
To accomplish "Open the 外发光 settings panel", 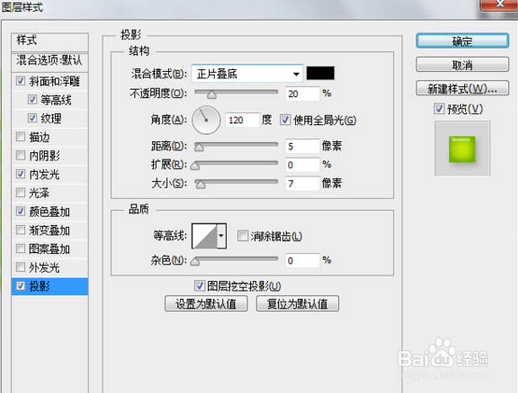I will pyautogui.click(x=44, y=268).
